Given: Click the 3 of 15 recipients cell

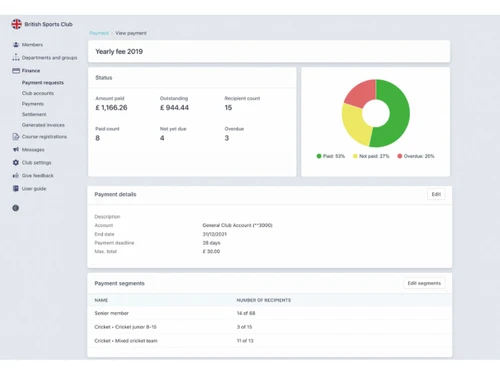Looking at the screenshot, I should click(244, 327).
